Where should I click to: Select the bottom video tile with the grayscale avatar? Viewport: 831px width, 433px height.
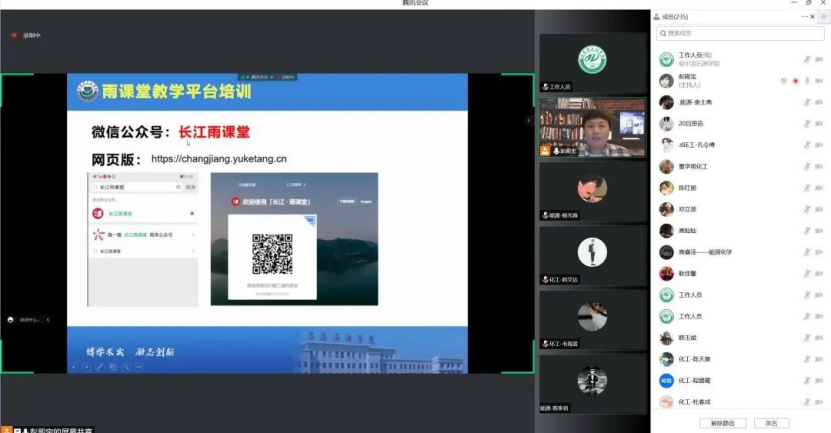[593, 384]
